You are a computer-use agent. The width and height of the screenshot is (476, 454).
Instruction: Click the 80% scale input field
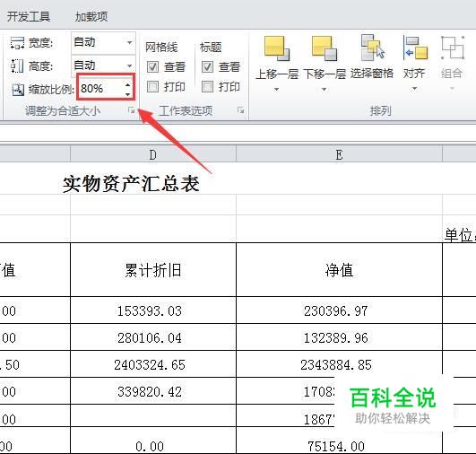101,89
